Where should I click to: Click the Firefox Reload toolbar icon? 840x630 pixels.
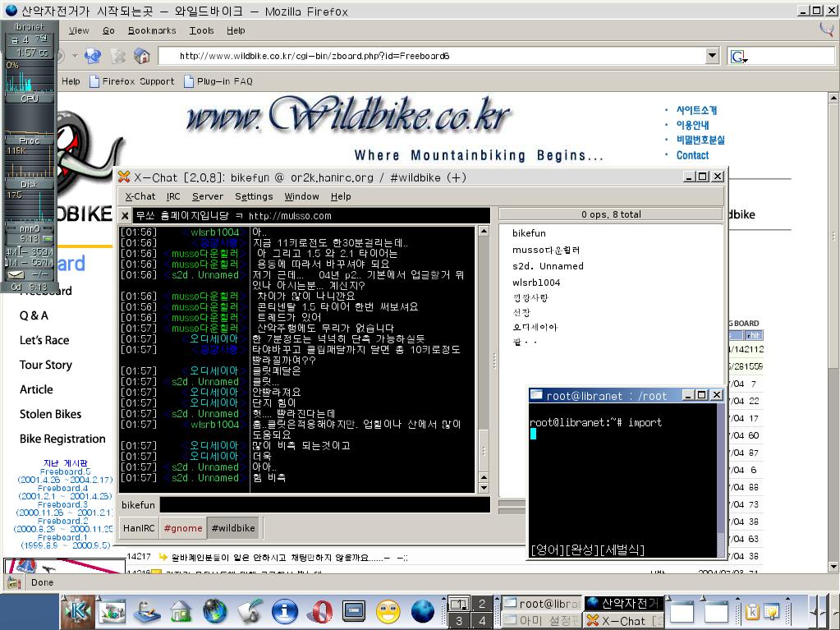(x=93, y=56)
